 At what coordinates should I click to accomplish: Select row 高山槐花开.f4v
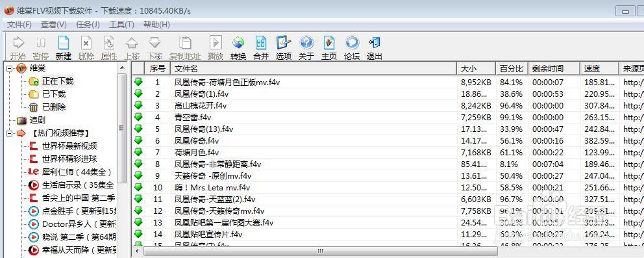pos(387,105)
